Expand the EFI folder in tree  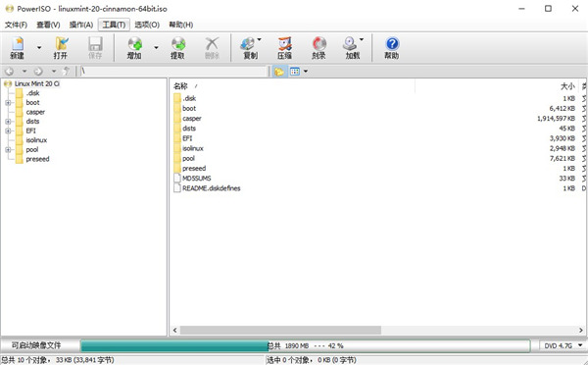tap(8, 130)
